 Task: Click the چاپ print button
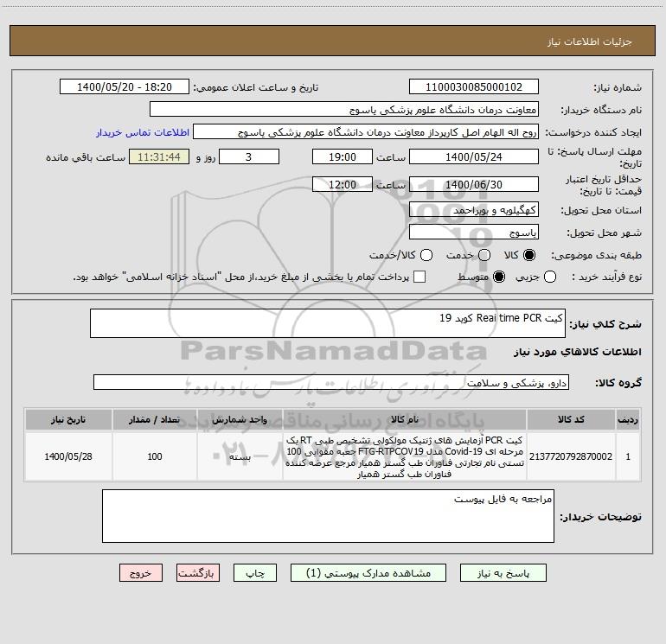coord(255,573)
